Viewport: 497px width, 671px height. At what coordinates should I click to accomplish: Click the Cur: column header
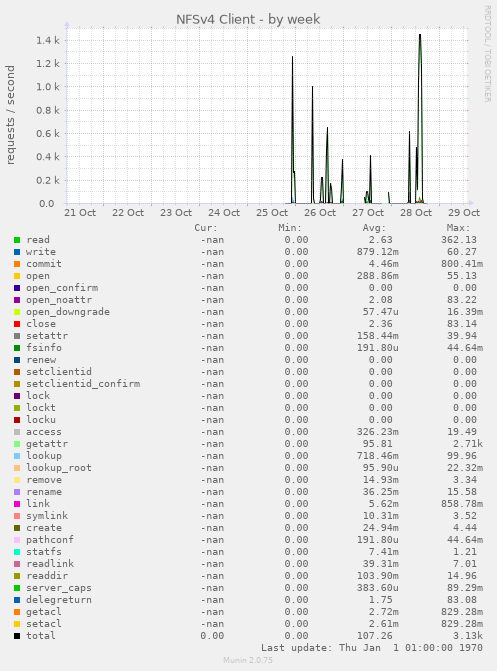pyautogui.click(x=206, y=228)
